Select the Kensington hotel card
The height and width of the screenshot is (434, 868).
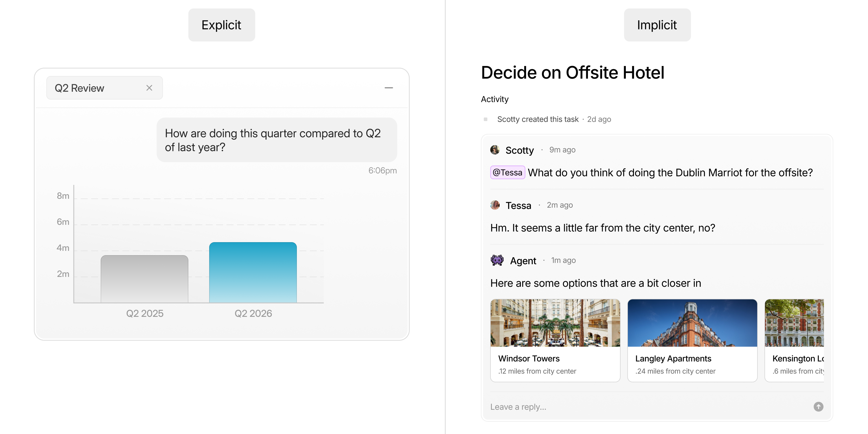click(x=794, y=340)
